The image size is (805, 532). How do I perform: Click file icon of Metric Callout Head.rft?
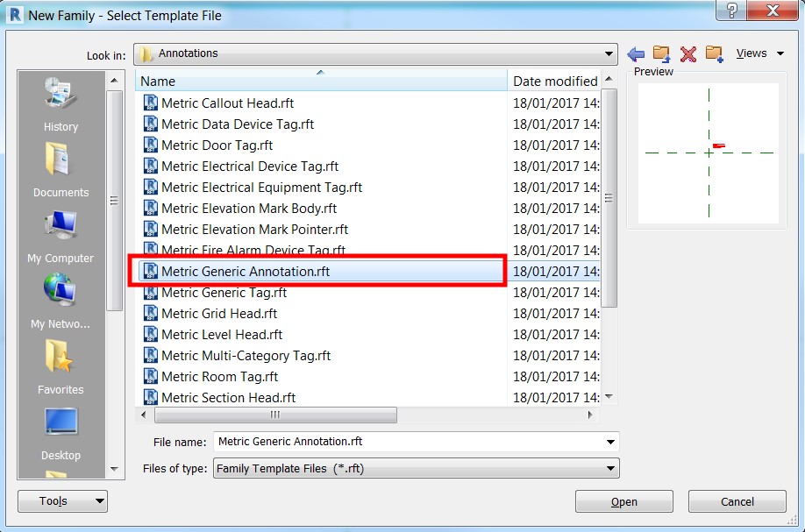click(151, 103)
